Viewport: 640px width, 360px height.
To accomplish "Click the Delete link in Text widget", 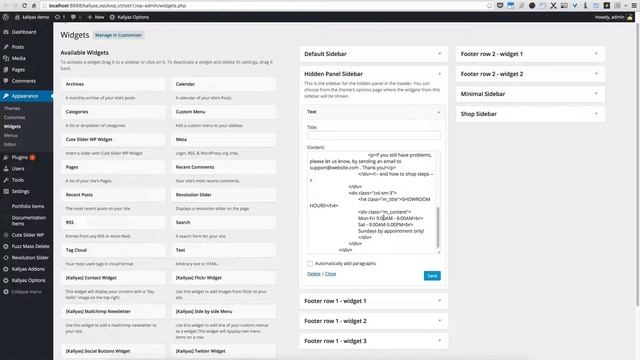I will (x=313, y=274).
